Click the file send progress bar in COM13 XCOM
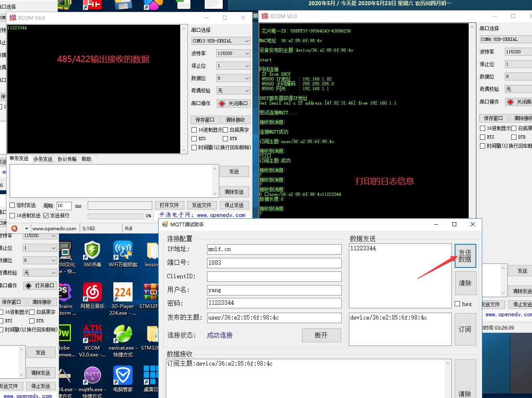This screenshot has width=532, height=398. 115,216
